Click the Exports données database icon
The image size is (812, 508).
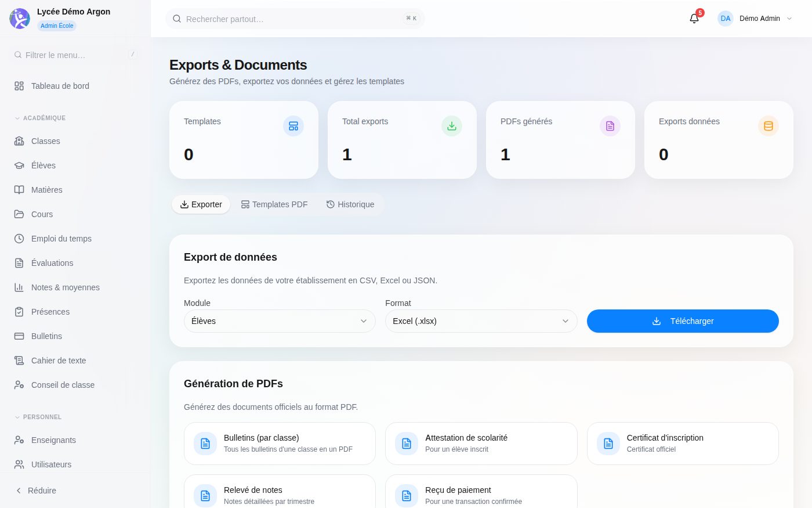point(768,126)
